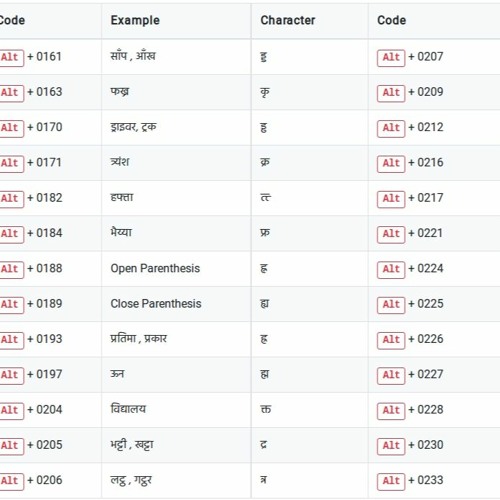
Task: Click the Alt badge beside 0226
Action: (x=391, y=340)
